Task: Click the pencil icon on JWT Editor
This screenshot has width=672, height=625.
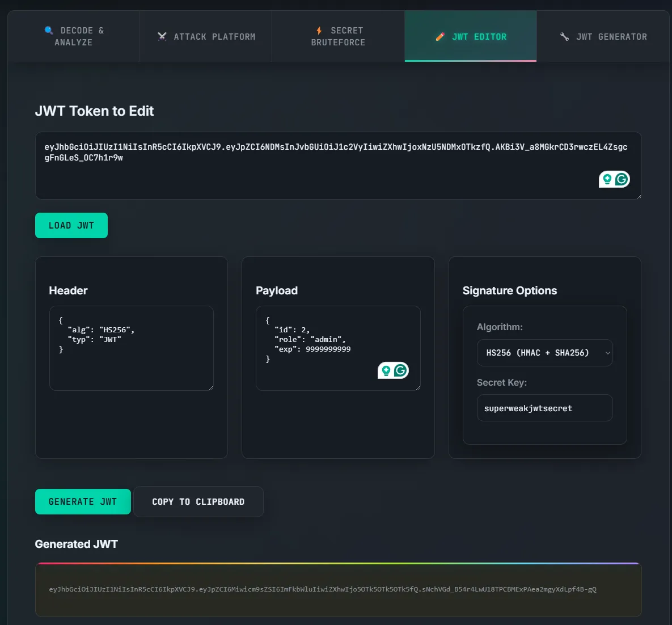Action: pyautogui.click(x=440, y=37)
